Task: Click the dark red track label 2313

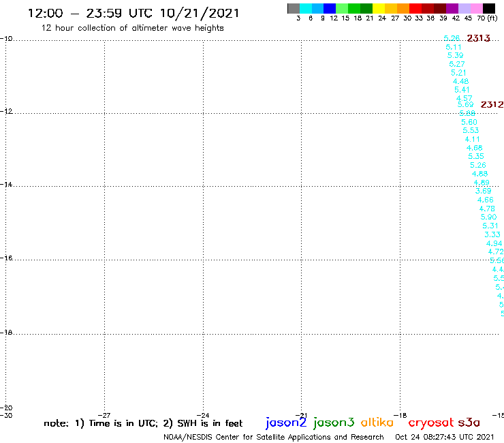Action: tap(478, 38)
